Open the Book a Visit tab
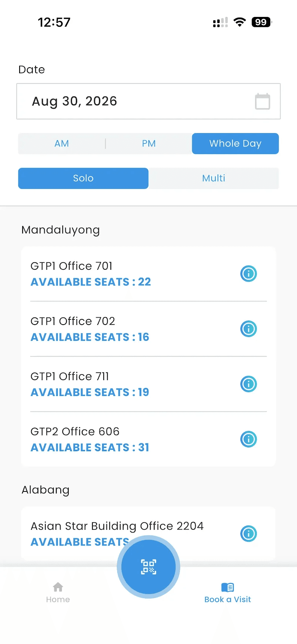 coord(228,593)
